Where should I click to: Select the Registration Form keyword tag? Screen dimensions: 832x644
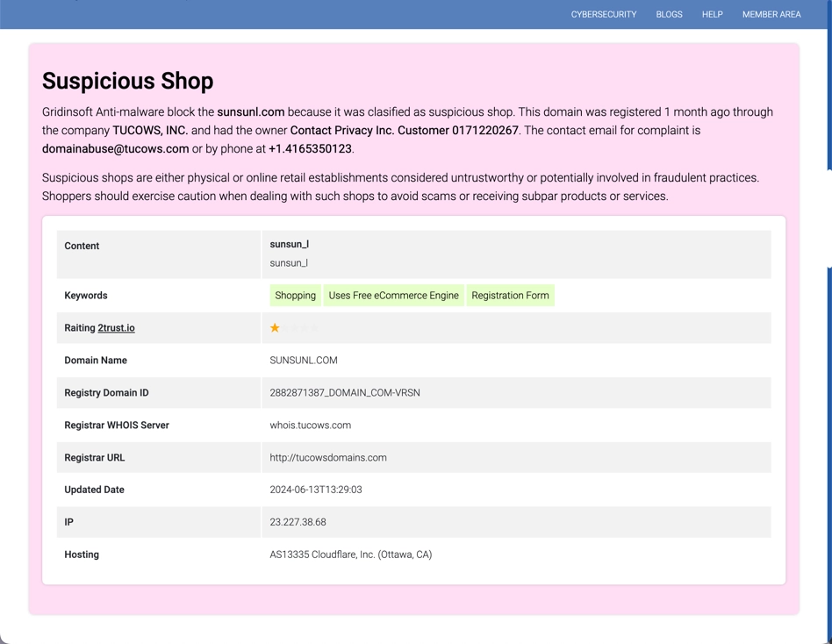tap(510, 296)
